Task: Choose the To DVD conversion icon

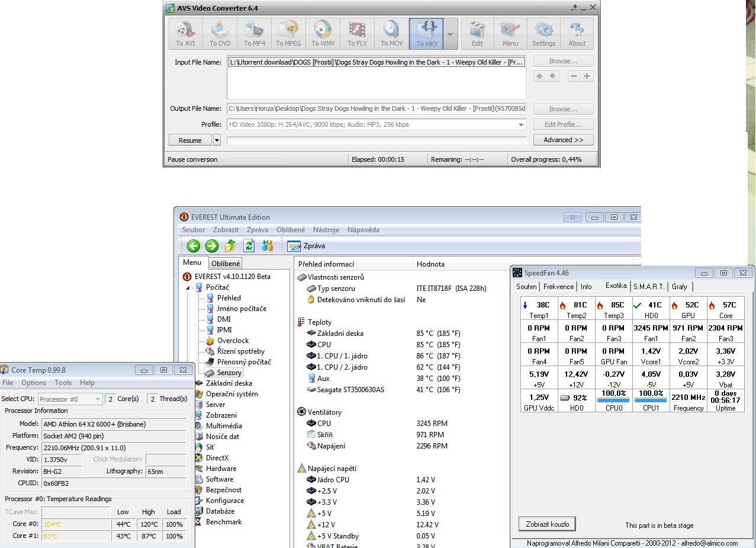Action: click(x=220, y=34)
